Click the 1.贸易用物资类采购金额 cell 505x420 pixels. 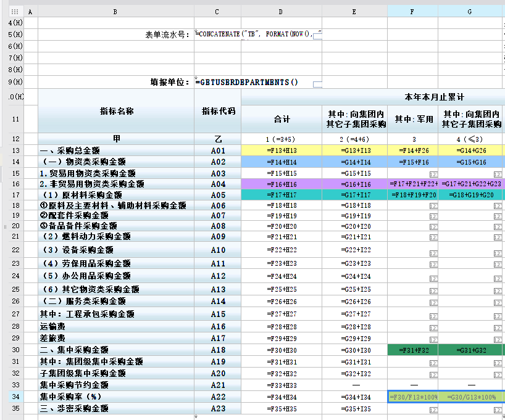tap(116, 173)
